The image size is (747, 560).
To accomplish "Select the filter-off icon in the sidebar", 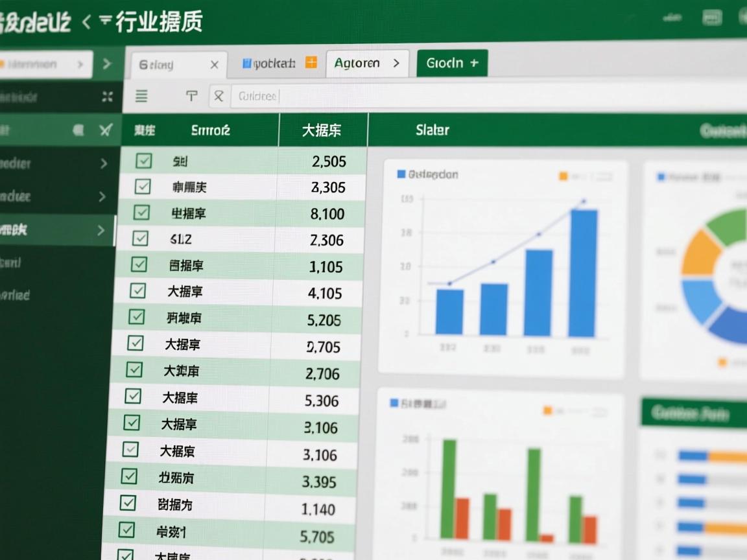I will (x=106, y=130).
